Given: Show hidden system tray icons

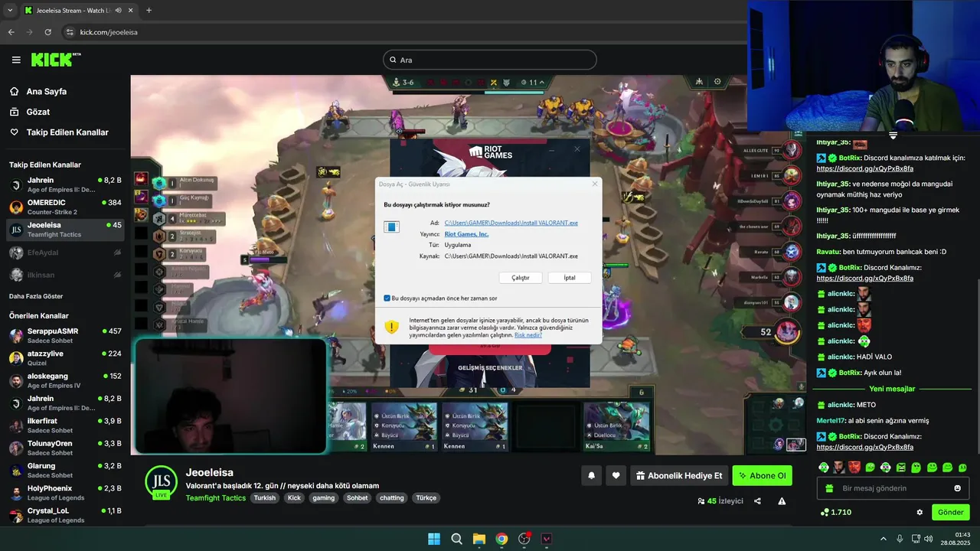Looking at the screenshot, I should 883,539.
